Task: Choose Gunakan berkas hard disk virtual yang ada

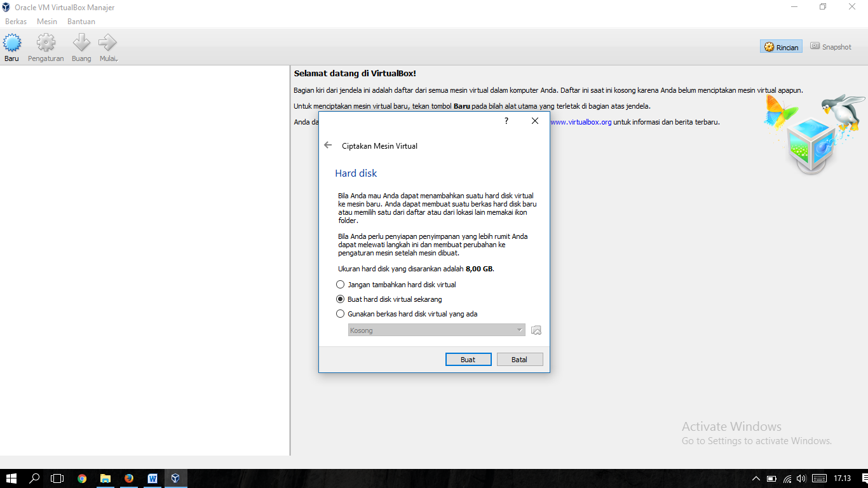Action: (x=341, y=313)
